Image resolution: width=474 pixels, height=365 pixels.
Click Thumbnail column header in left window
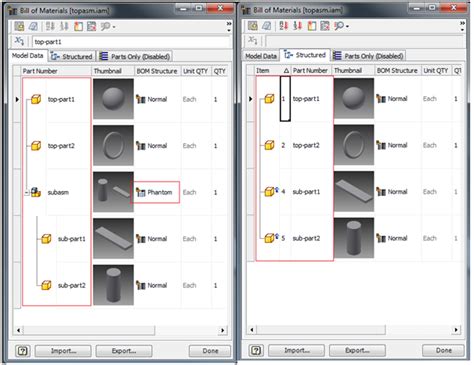(x=113, y=71)
